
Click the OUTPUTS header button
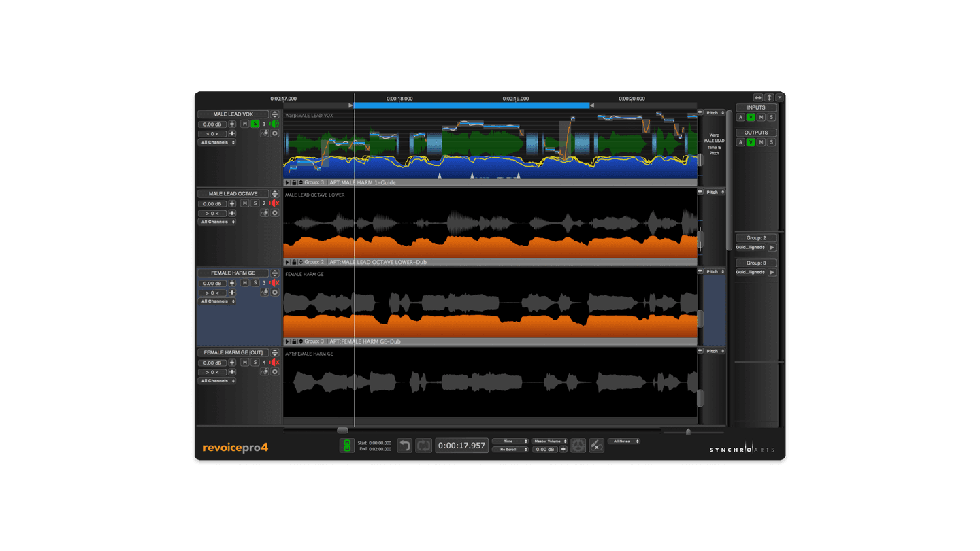click(x=756, y=133)
